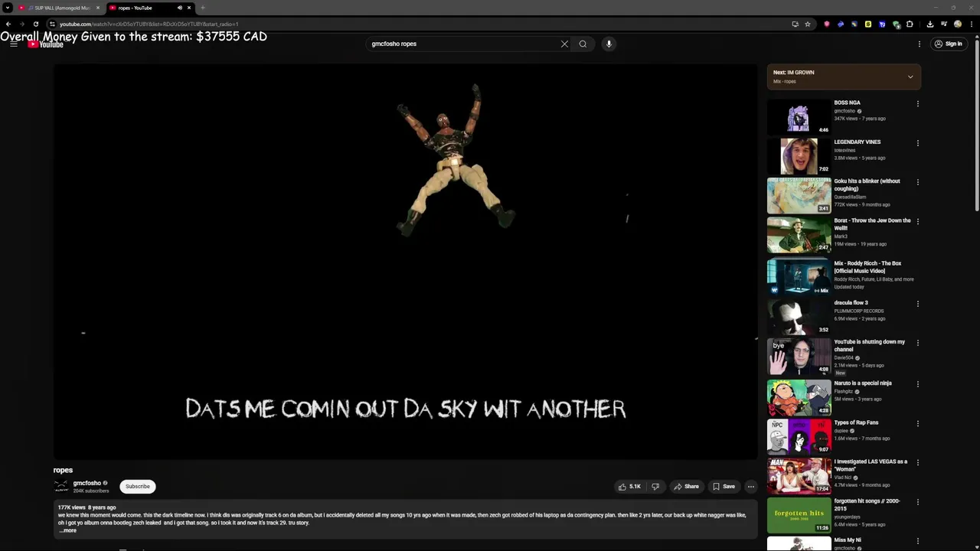Viewport: 980px width, 551px height.
Task: Open the yellow S extension
Action: coord(868,24)
